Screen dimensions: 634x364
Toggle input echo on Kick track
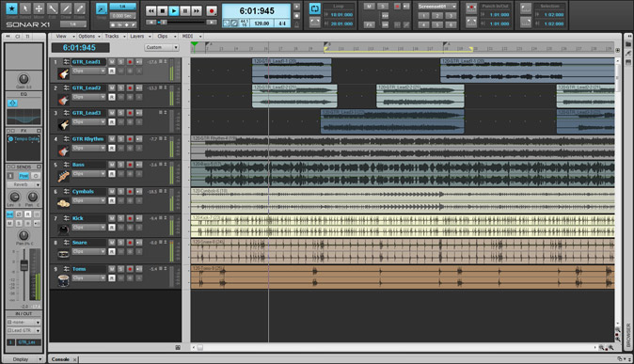pos(138,218)
